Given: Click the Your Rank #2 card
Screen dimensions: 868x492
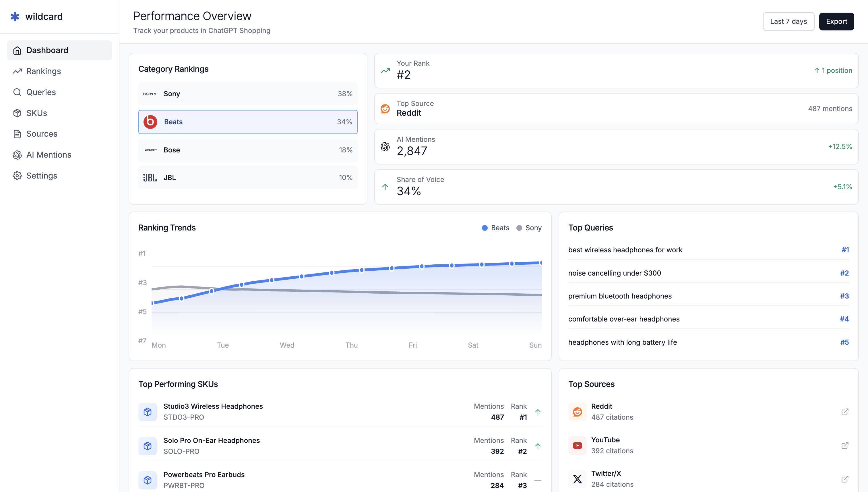Looking at the screenshot, I should [616, 71].
